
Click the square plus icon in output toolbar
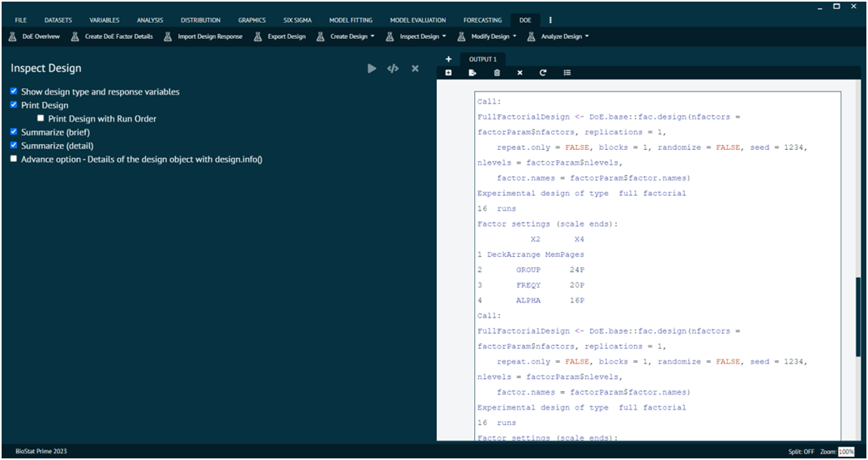point(448,72)
